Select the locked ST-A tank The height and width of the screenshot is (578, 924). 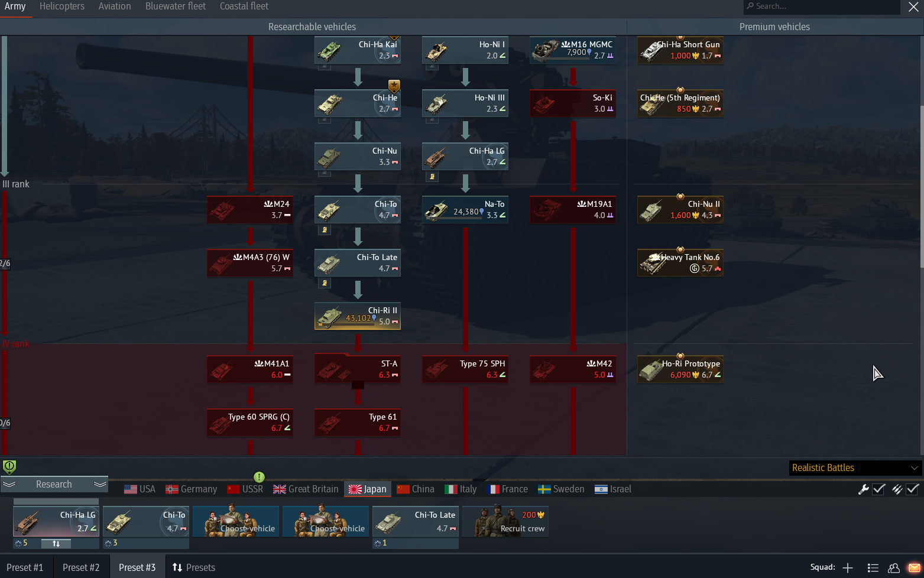358,369
